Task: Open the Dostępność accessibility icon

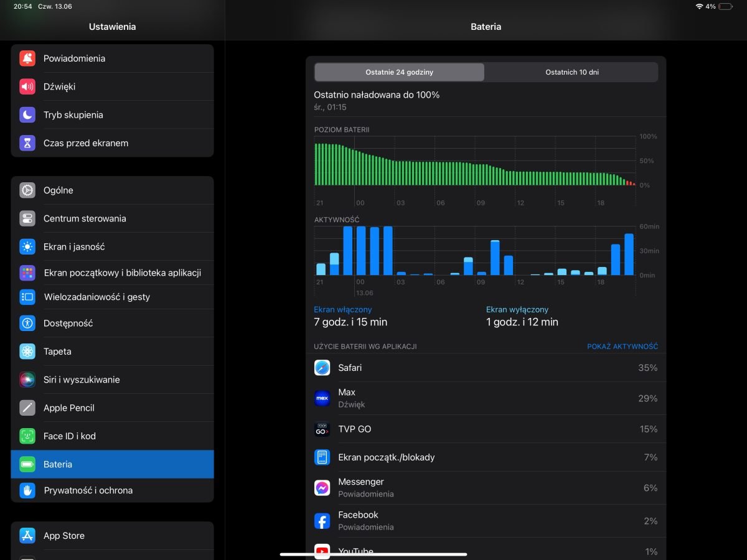Action: pyautogui.click(x=27, y=323)
